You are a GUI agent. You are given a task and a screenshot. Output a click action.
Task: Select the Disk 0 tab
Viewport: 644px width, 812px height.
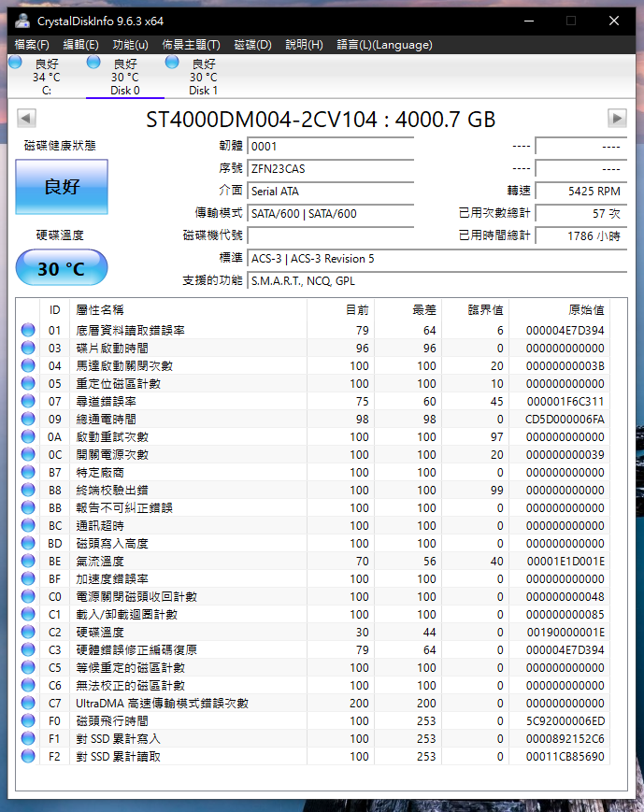tap(125, 77)
